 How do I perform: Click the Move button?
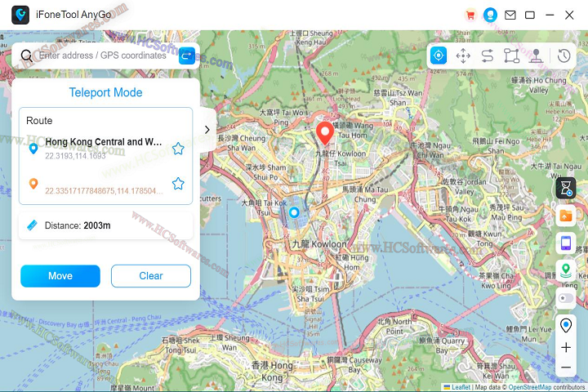coord(60,276)
